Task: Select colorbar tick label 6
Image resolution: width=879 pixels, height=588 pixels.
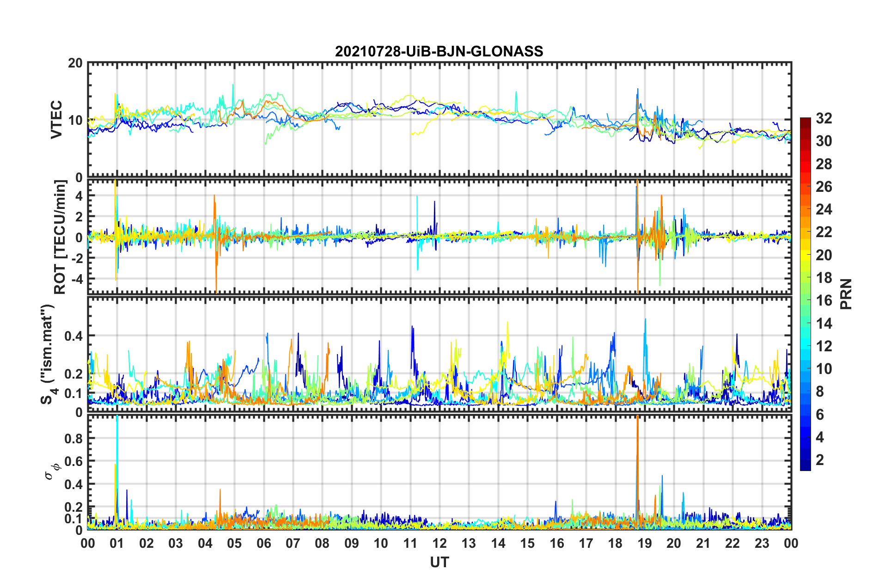Action: click(x=820, y=415)
